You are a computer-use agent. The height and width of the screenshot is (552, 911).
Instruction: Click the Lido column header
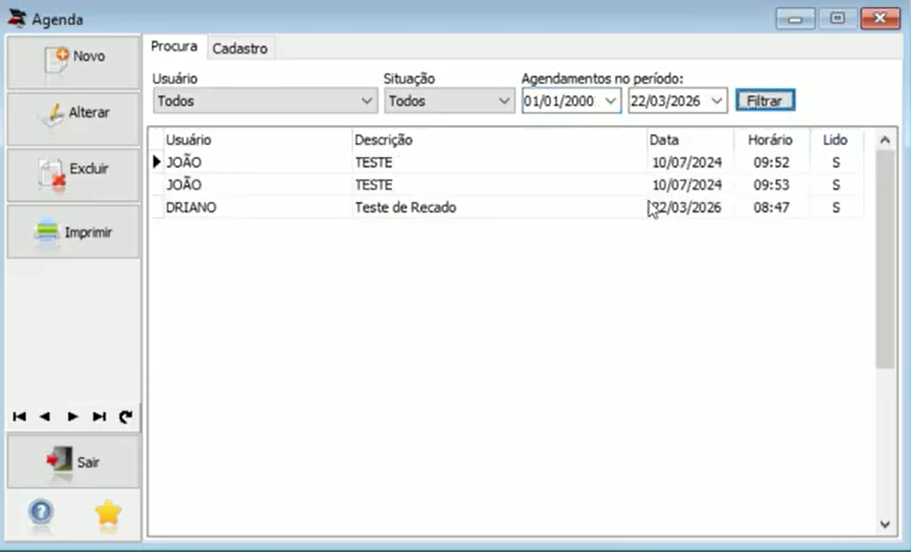(836, 139)
